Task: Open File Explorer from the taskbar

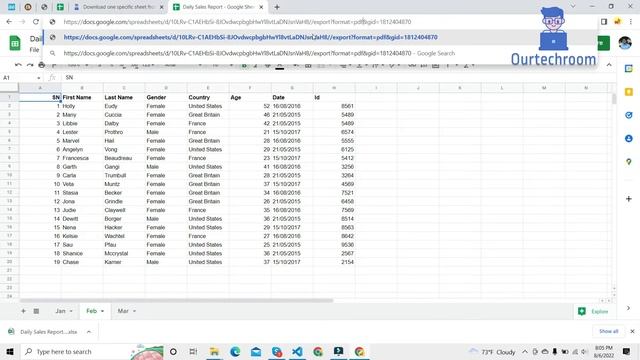Action: [214, 351]
